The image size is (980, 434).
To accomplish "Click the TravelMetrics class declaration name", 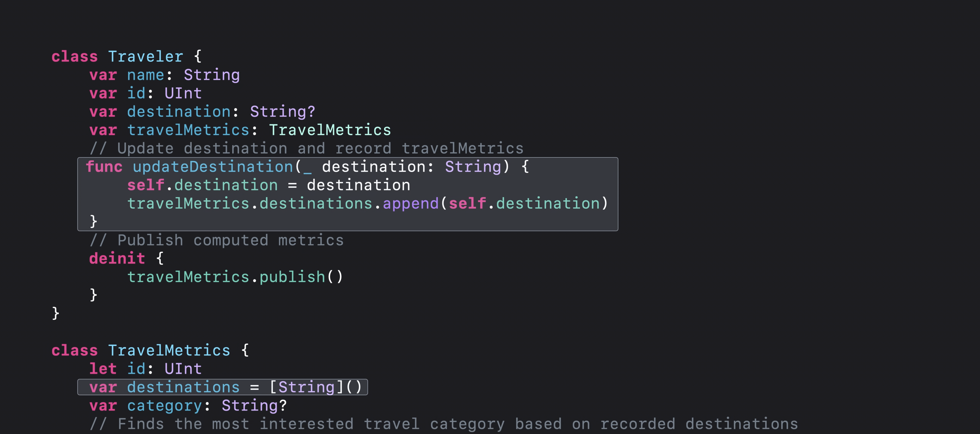I will [x=169, y=350].
